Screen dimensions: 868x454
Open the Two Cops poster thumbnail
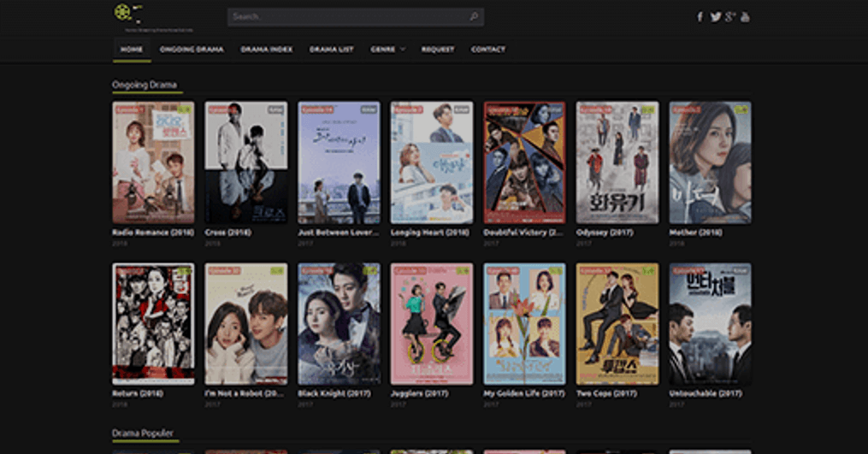(617, 324)
